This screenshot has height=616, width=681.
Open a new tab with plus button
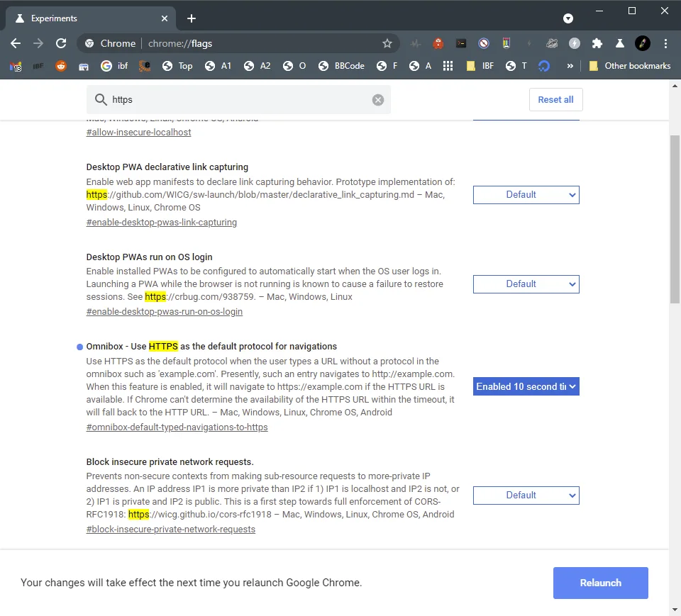(x=192, y=18)
